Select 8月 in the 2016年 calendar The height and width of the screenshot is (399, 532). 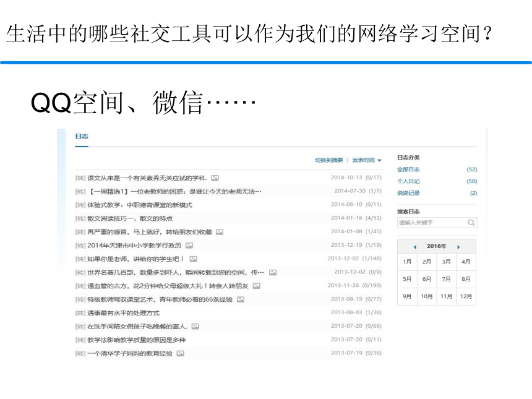pos(466,279)
